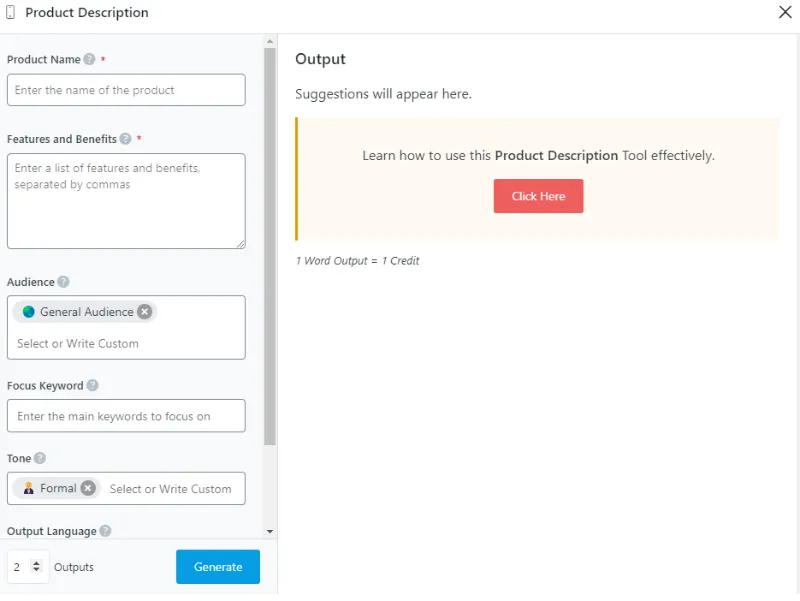Click the form panel scroll down arrow
Image resolution: width=800 pixels, height=601 pixels.
tap(270, 531)
